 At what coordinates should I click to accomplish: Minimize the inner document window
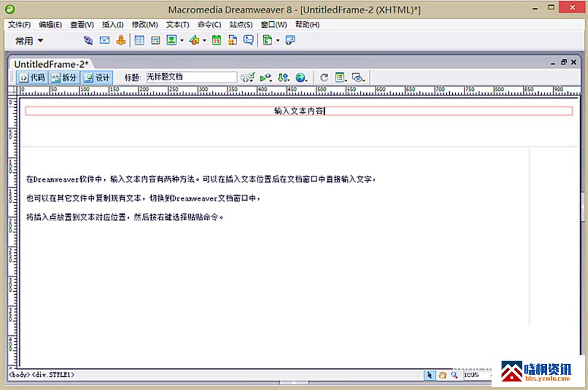553,63
